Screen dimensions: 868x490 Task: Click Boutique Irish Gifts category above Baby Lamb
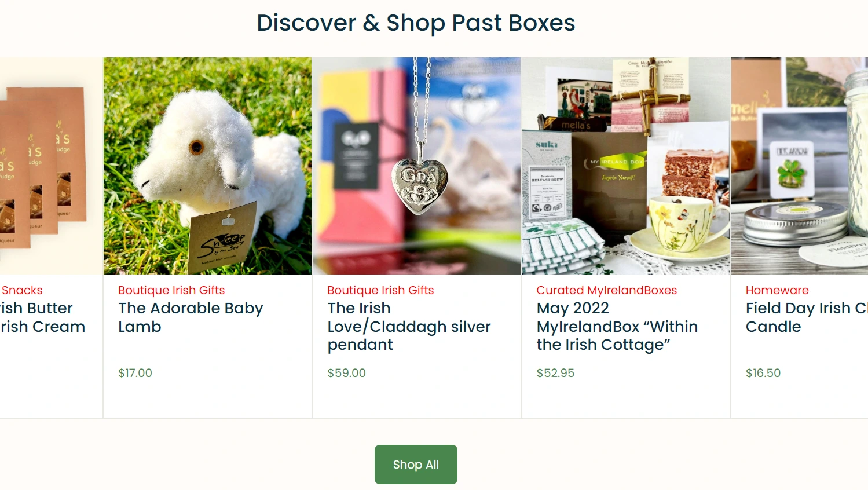tap(171, 290)
